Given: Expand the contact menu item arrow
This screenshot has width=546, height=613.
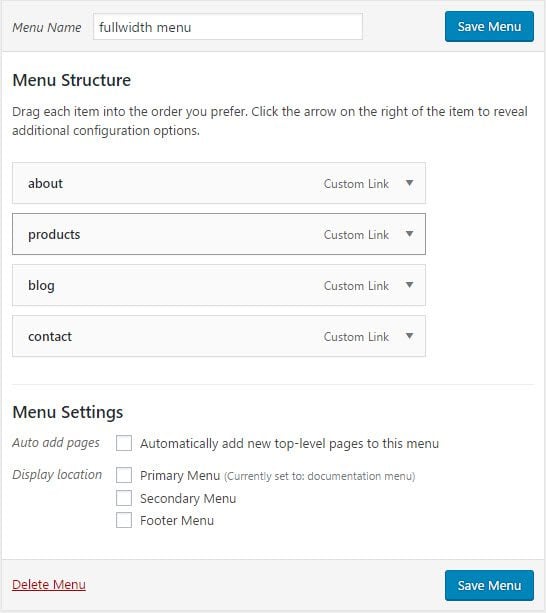Looking at the screenshot, I should click(409, 336).
